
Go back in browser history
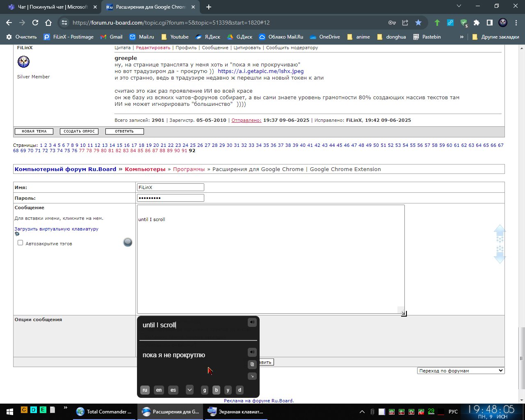coord(9,23)
